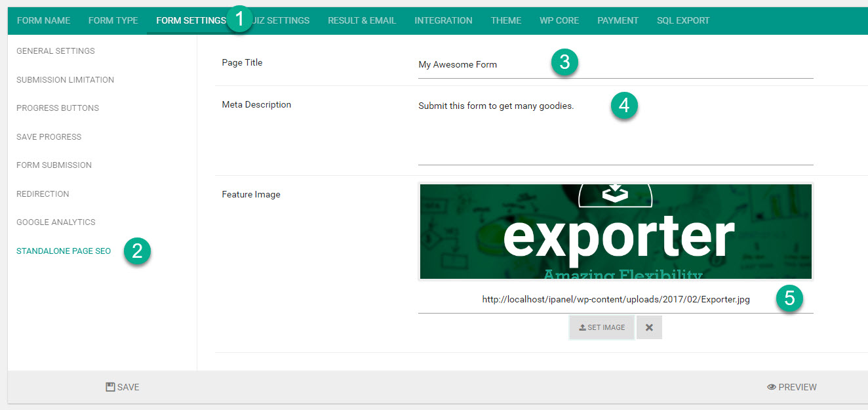Click the Meta Description label
This screenshot has height=410, width=868.
coord(256,105)
